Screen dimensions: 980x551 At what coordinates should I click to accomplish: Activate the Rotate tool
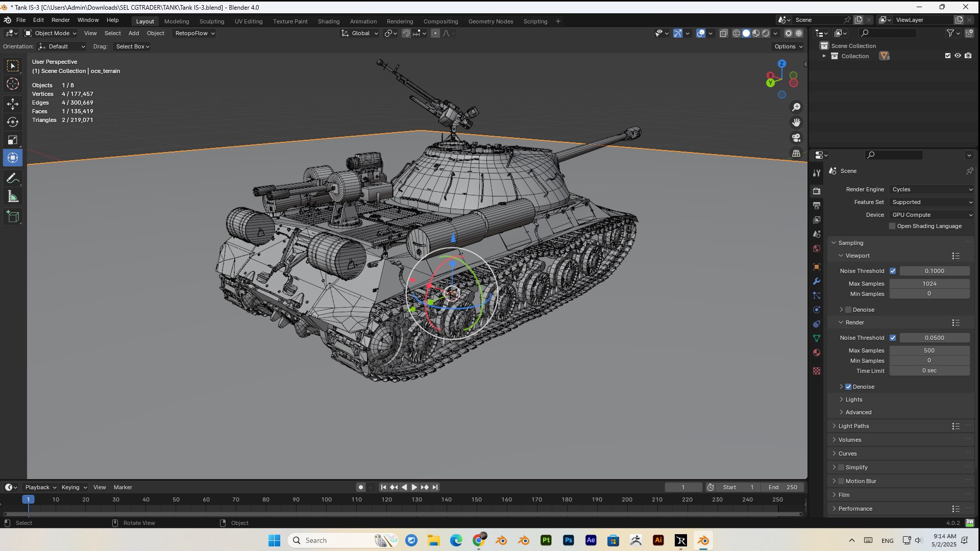click(x=13, y=122)
